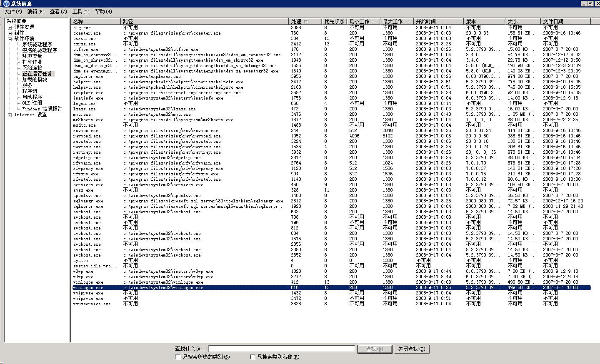The image size is (600, 364).
Task: Select 网络连接 in the tree
Action: [32, 68]
